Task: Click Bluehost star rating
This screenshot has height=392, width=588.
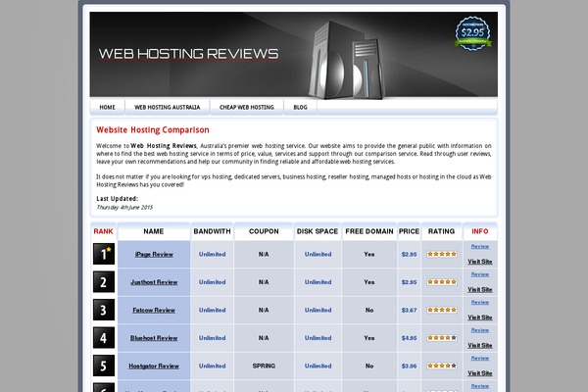Action: (x=442, y=337)
